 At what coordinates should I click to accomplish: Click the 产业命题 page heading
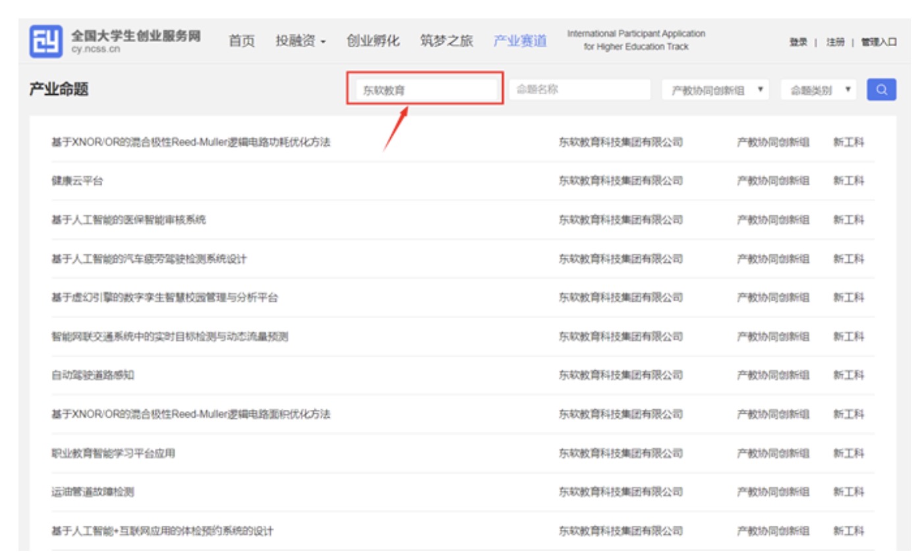click(x=59, y=90)
